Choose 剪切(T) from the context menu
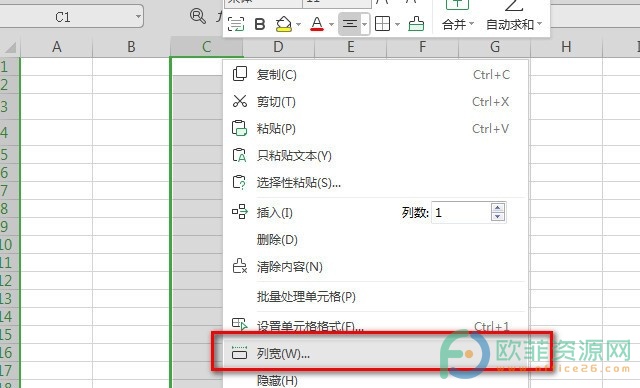 click(376, 101)
